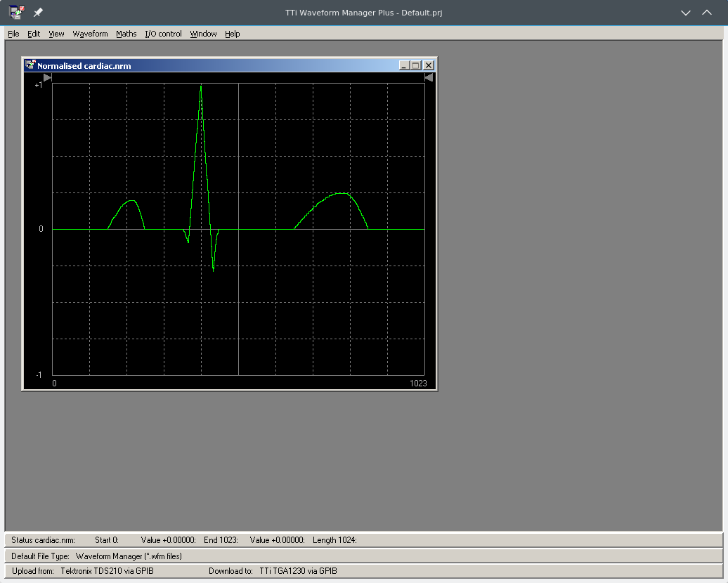Viewport: 728px width, 583px height.
Task: Click the cardiac.nrm child window icon
Action: pyautogui.click(x=30, y=65)
